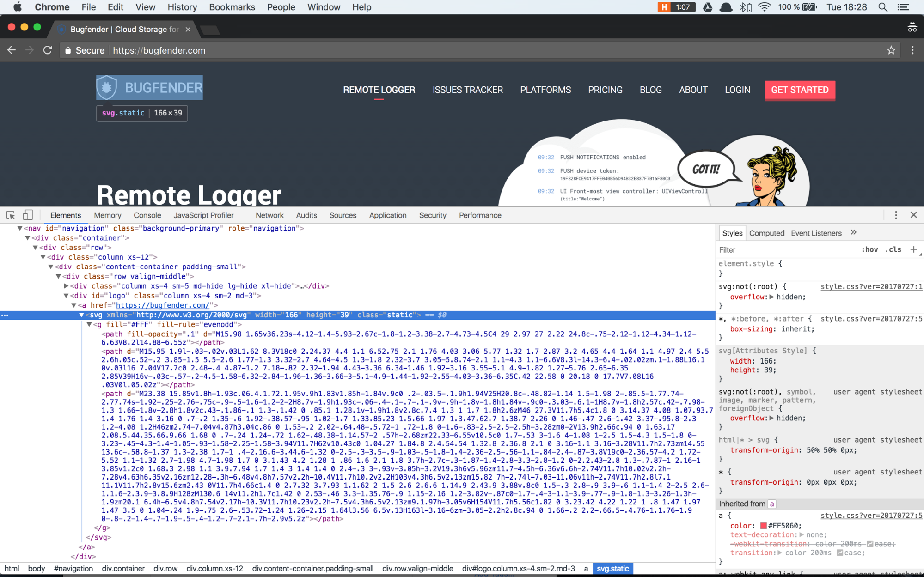
Task: Open the Sources tab
Action: tap(343, 215)
